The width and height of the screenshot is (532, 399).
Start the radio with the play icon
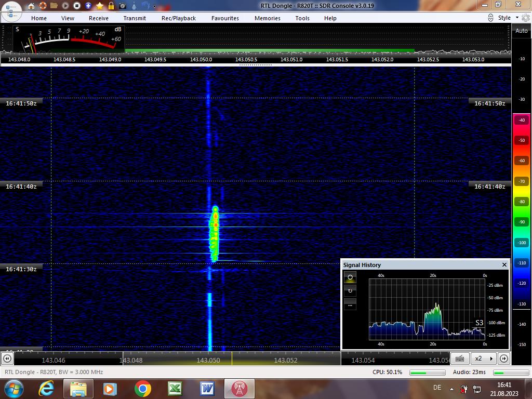(65, 5)
